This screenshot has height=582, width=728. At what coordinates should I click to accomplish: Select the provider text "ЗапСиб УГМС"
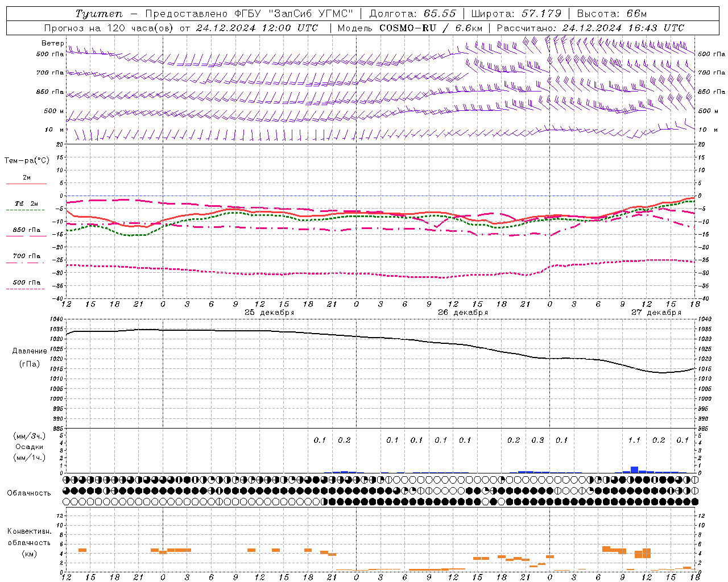pyautogui.click(x=309, y=14)
